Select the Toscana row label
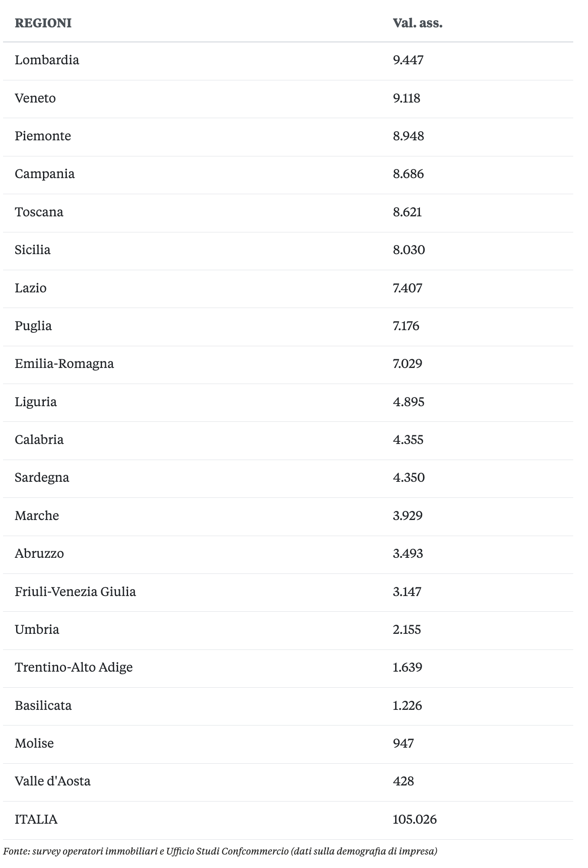 [x=39, y=212]
